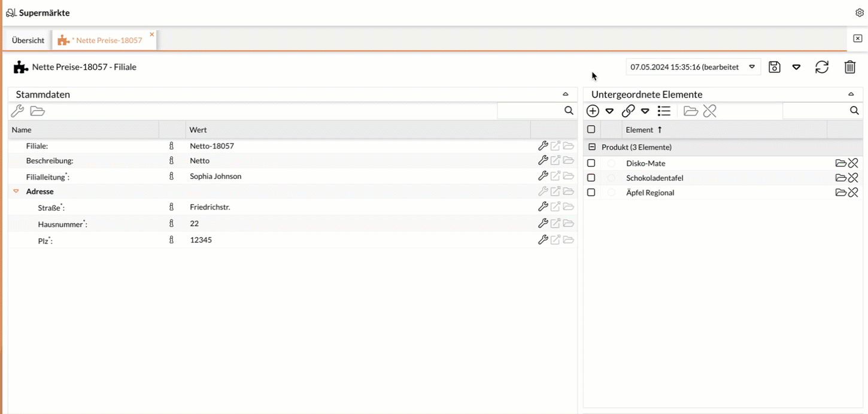
Task: Click the save disk icon
Action: 774,67
